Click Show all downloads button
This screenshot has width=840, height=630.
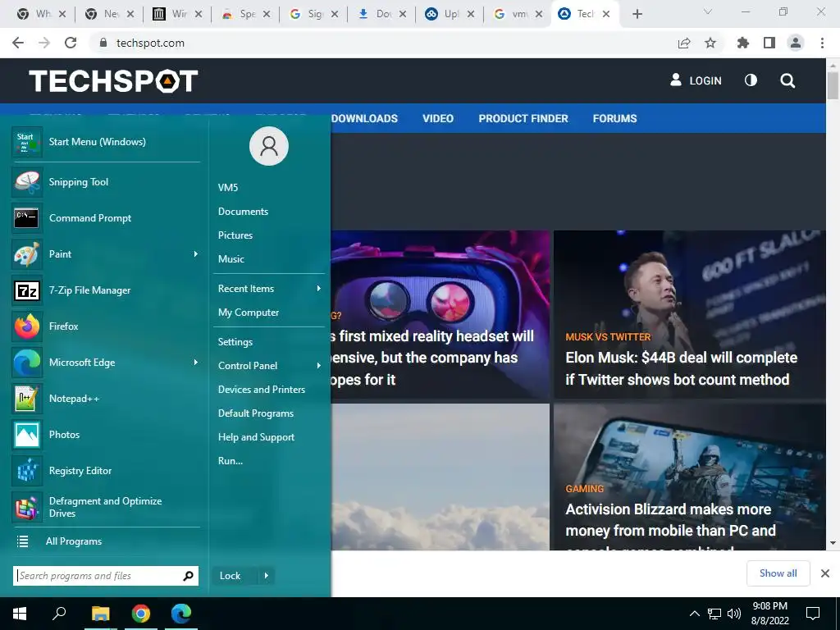(778, 573)
